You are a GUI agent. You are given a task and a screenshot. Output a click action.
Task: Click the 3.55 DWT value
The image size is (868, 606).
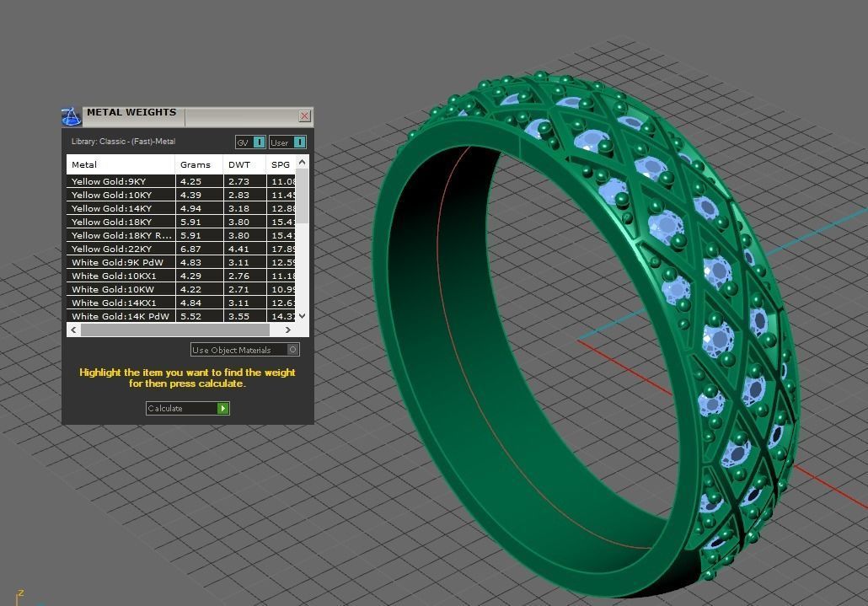coord(239,317)
